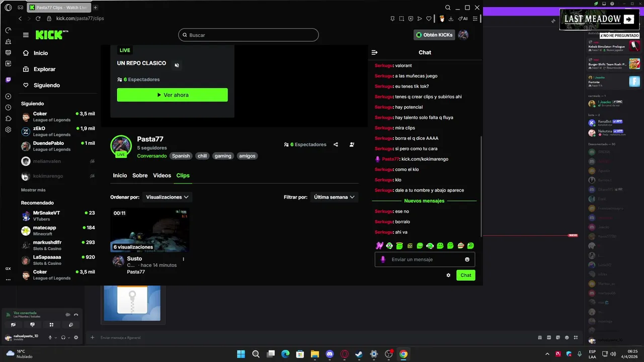Go to Inicio in the Kick sidebar
Image resolution: width=644 pixels, height=362 pixels.
[35, 53]
